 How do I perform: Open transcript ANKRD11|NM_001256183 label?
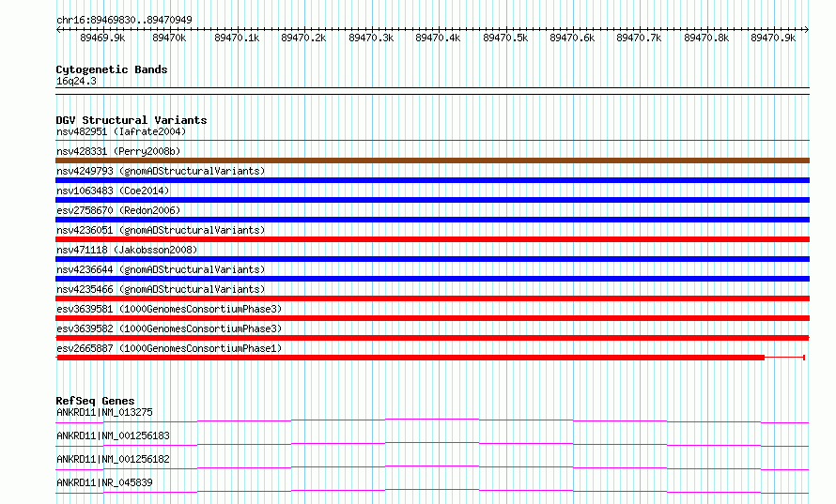(x=113, y=435)
